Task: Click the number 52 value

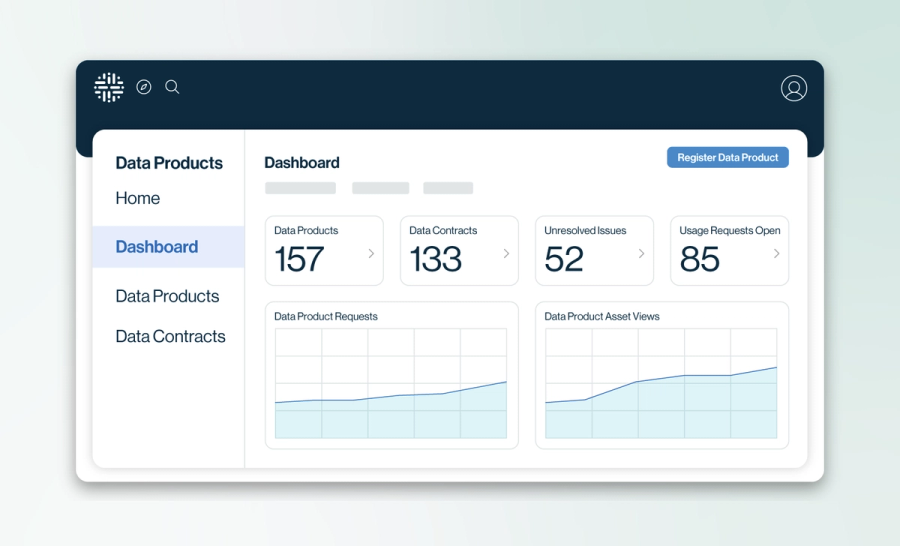Action: [x=564, y=260]
